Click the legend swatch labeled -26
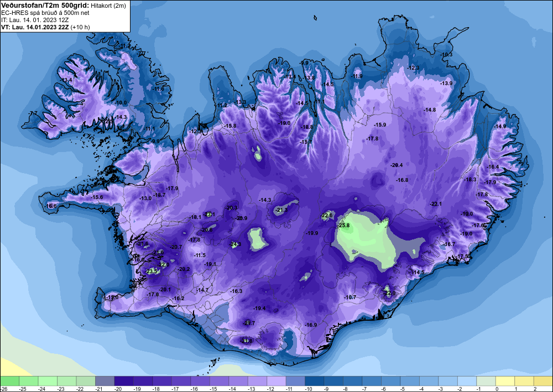 tap(9, 381)
